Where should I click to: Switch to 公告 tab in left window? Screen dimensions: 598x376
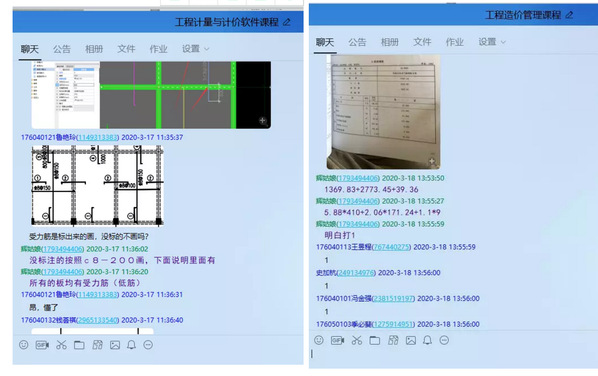[62, 49]
